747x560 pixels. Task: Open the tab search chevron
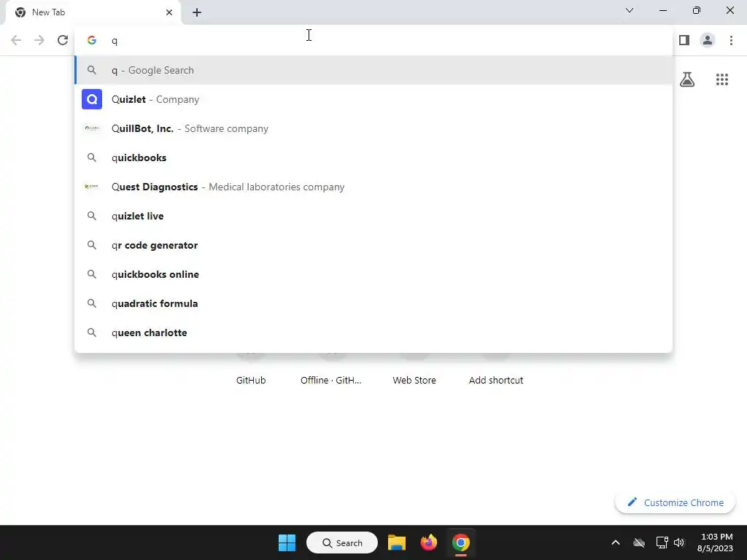point(630,10)
